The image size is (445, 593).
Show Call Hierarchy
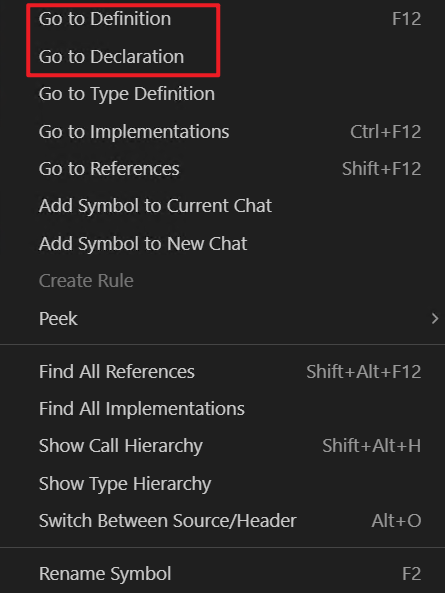tap(222, 446)
